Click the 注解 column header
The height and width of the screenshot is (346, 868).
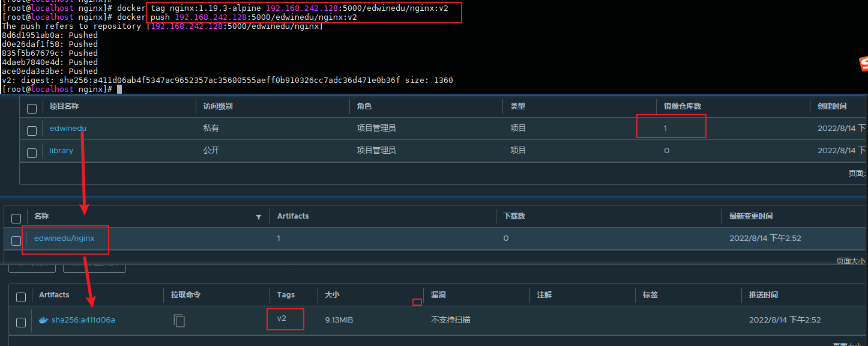(x=544, y=295)
